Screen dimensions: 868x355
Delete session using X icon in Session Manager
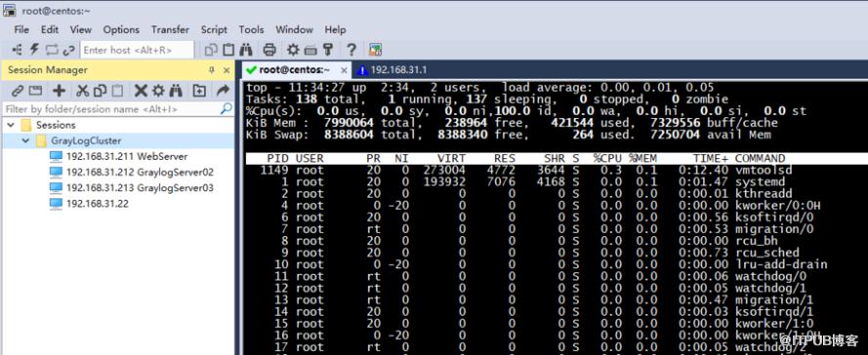[x=141, y=91]
